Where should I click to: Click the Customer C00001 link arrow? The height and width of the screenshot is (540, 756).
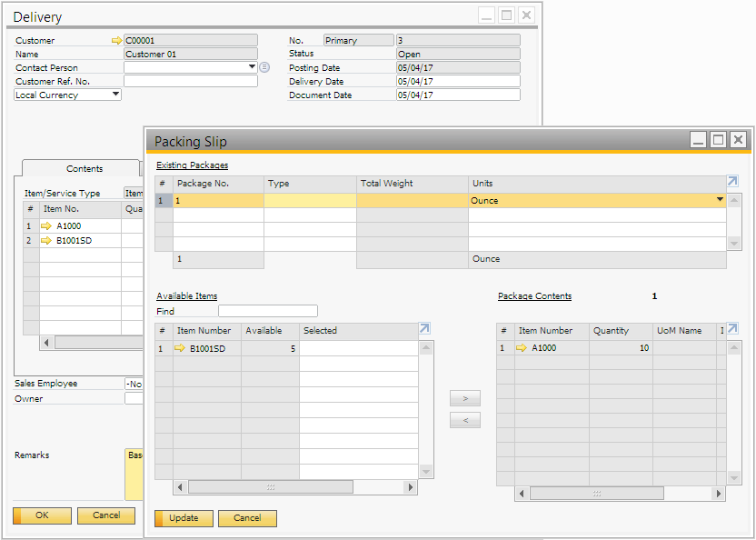(115, 41)
